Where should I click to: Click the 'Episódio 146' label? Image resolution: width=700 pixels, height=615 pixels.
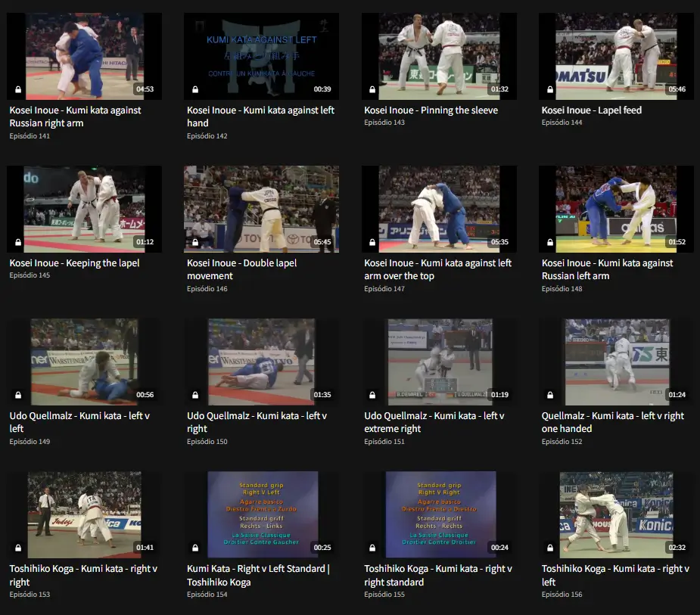[207, 289]
